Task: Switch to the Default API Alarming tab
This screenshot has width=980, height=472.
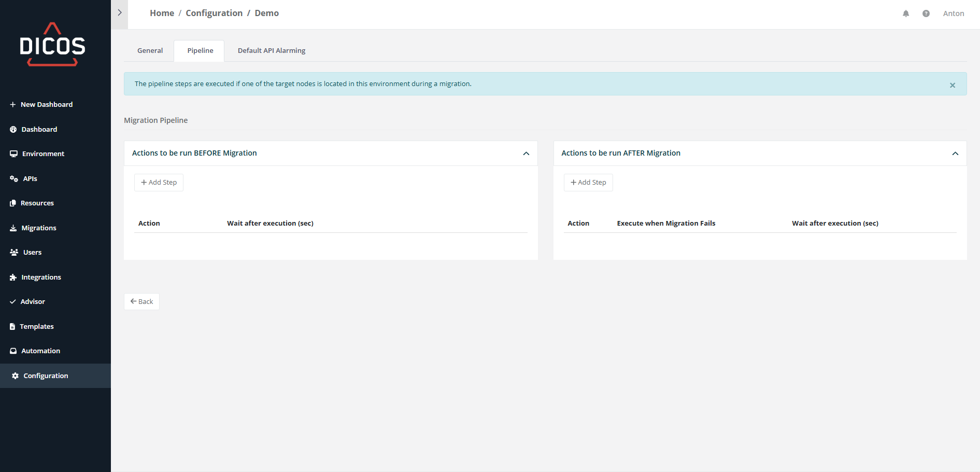Action: pyautogui.click(x=272, y=51)
